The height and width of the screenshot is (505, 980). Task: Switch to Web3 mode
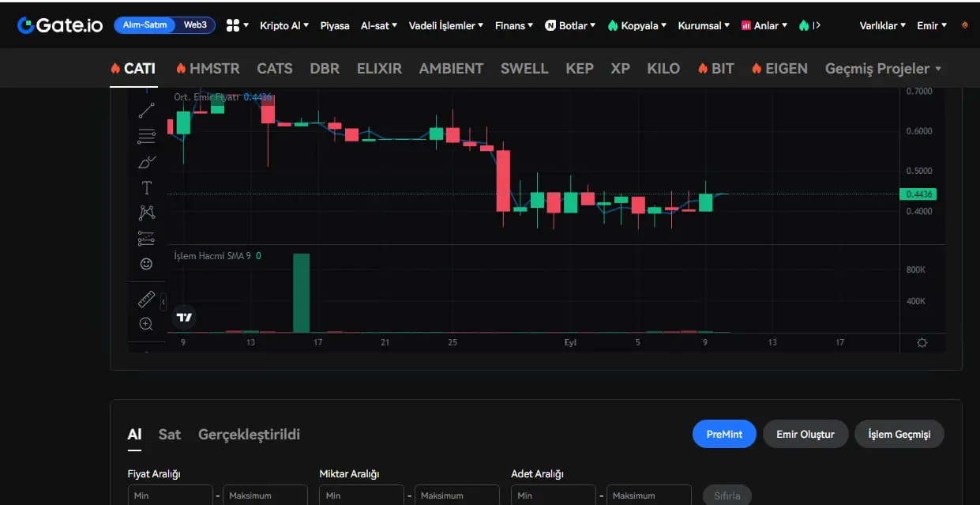click(x=195, y=25)
